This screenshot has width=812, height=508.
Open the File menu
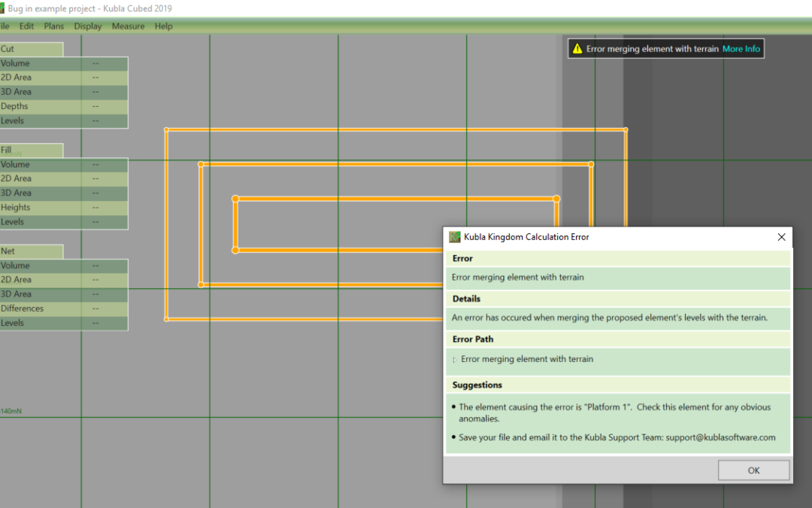pyautogui.click(x=5, y=26)
